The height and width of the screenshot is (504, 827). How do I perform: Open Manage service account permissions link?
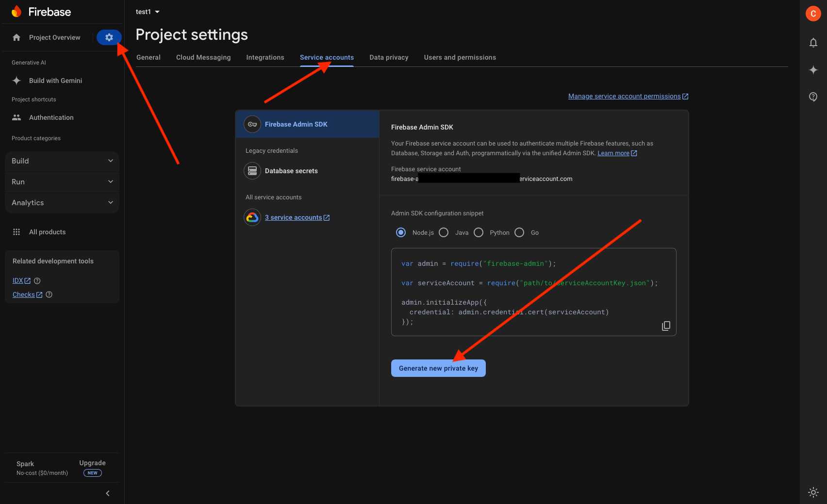click(x=628, y=97)
